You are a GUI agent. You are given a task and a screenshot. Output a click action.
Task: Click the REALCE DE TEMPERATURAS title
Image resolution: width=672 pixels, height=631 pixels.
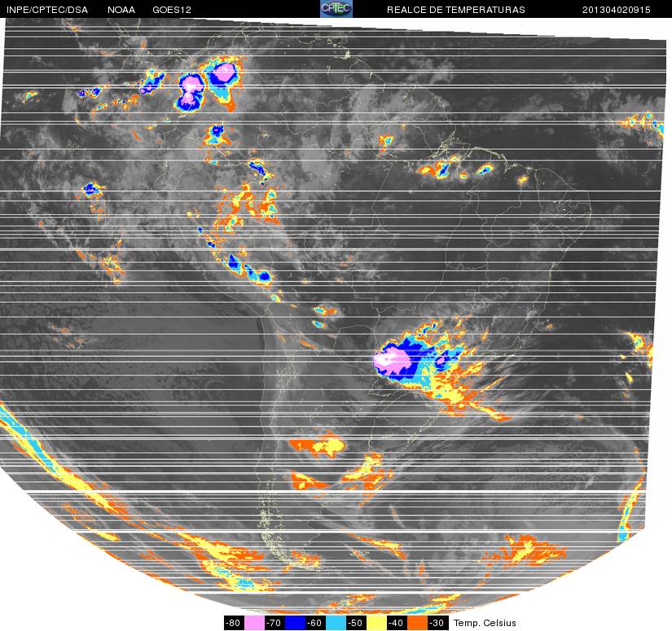[456, 10]
